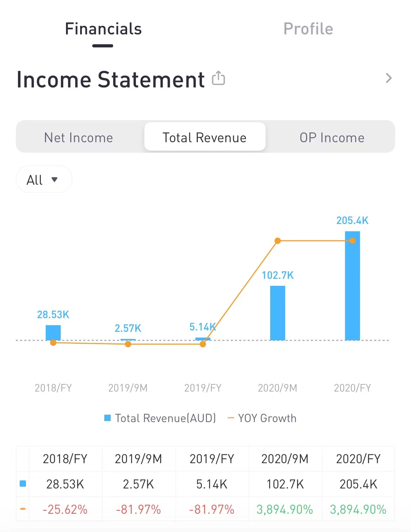
Task: Tap the orange YOY Growth legend marker
Action: [231, 418]
